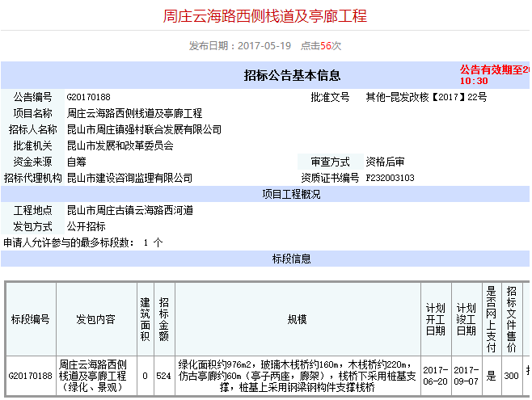Click the 招标金额 cell value 524

pyautogui.click(x=164, y=376)
